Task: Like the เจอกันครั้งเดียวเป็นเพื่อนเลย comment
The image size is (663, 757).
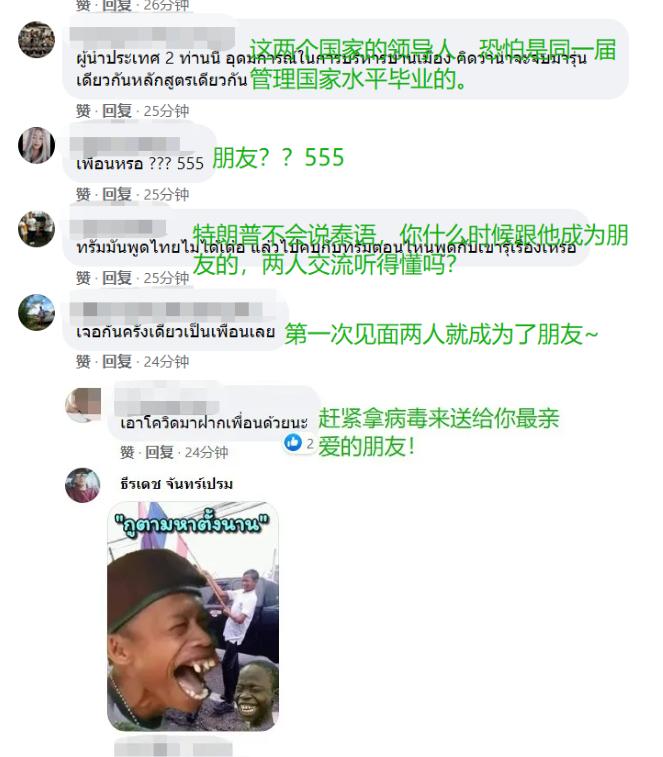Action: click(x=83, y=361)
